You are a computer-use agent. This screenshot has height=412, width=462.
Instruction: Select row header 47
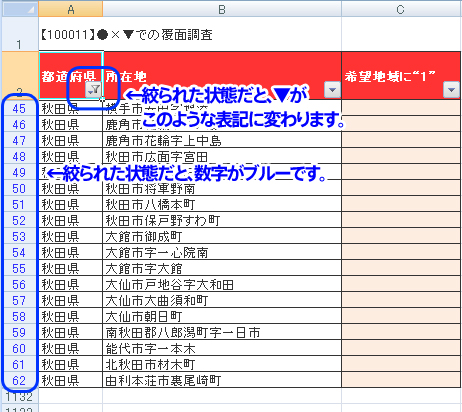click(19, 140)
